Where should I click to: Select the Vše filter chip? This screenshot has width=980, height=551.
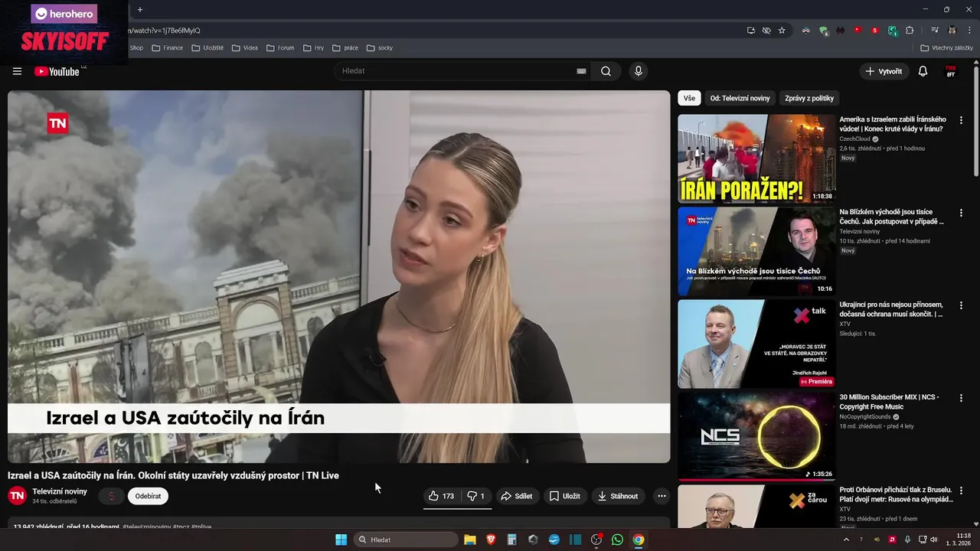tap(689, 98)
